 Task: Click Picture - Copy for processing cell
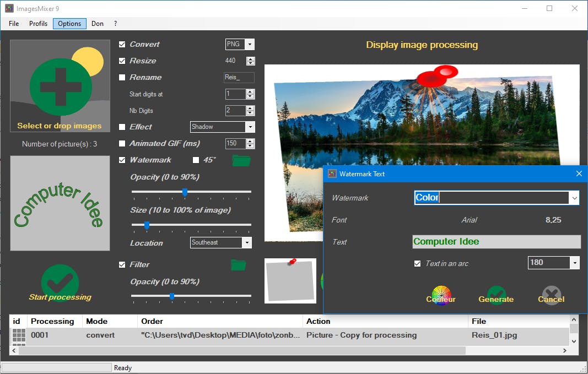click(362, 335)
